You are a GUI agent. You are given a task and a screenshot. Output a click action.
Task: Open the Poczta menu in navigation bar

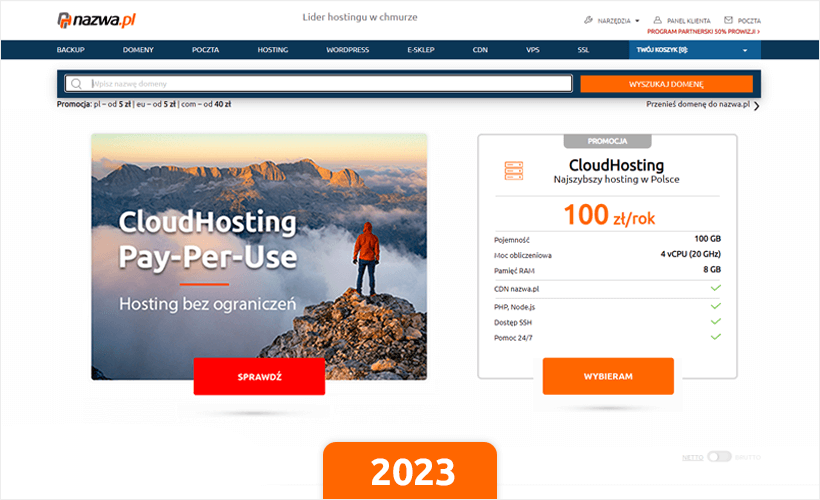click(206, 50)
